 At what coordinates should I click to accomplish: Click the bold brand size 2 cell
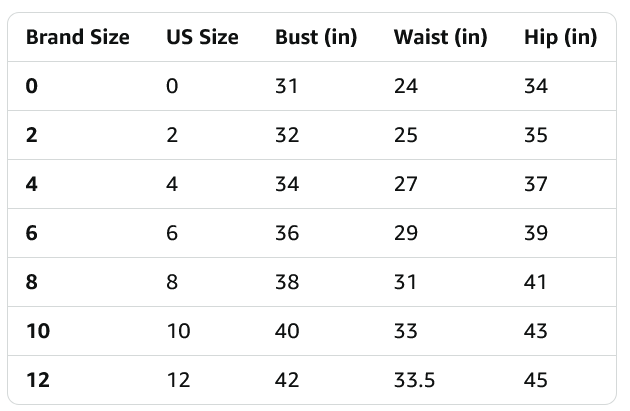[x=32, y=135]
